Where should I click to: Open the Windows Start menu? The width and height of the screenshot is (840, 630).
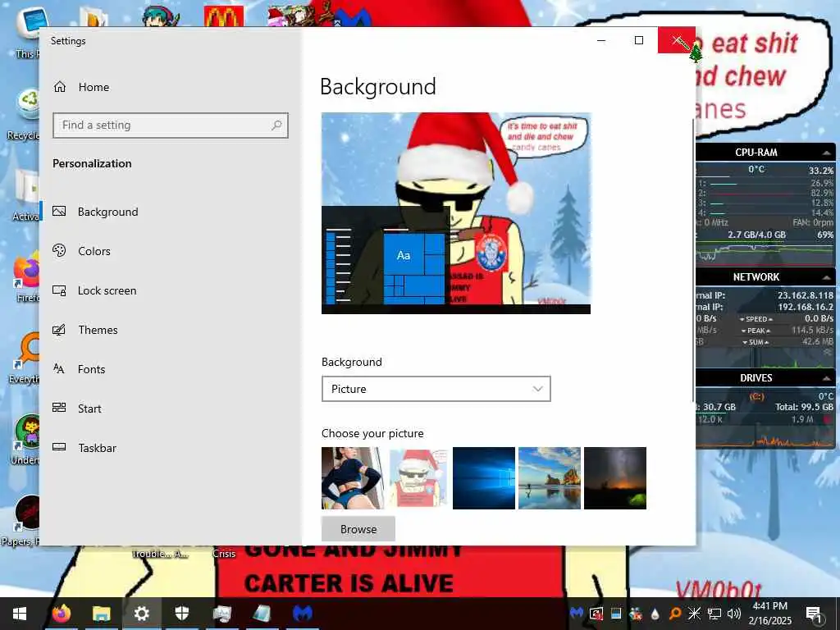point(20,614)
